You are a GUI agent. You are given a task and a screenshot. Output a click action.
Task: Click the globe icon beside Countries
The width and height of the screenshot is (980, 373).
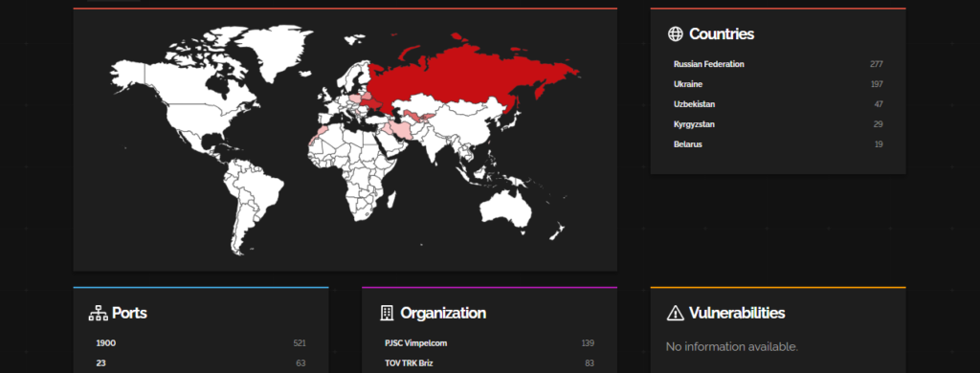point(675,34)
